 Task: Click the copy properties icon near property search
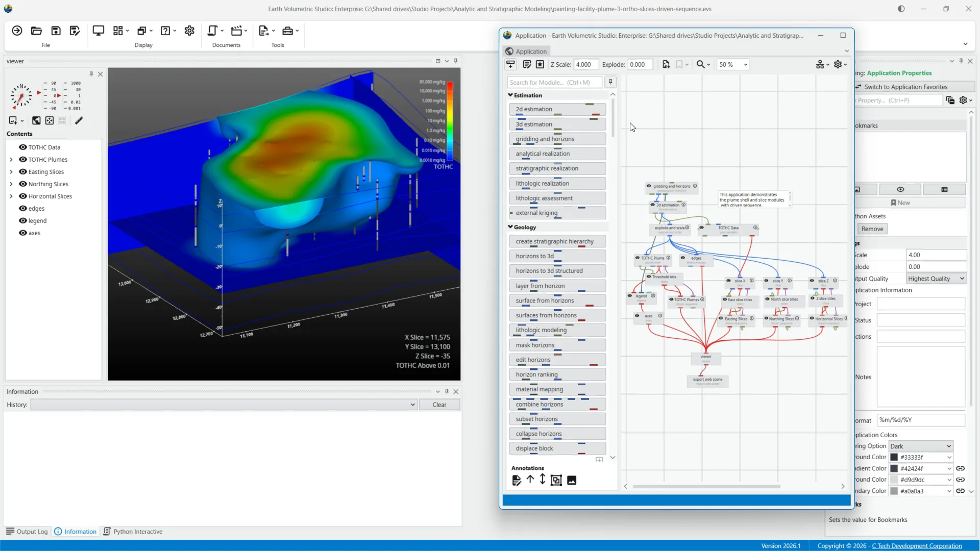(x=950, y=100)
